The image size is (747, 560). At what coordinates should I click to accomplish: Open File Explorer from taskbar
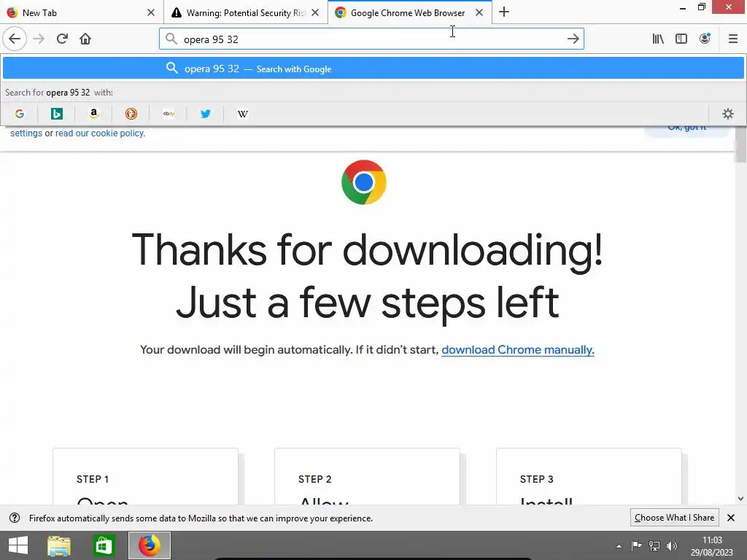tap(59, 545)
